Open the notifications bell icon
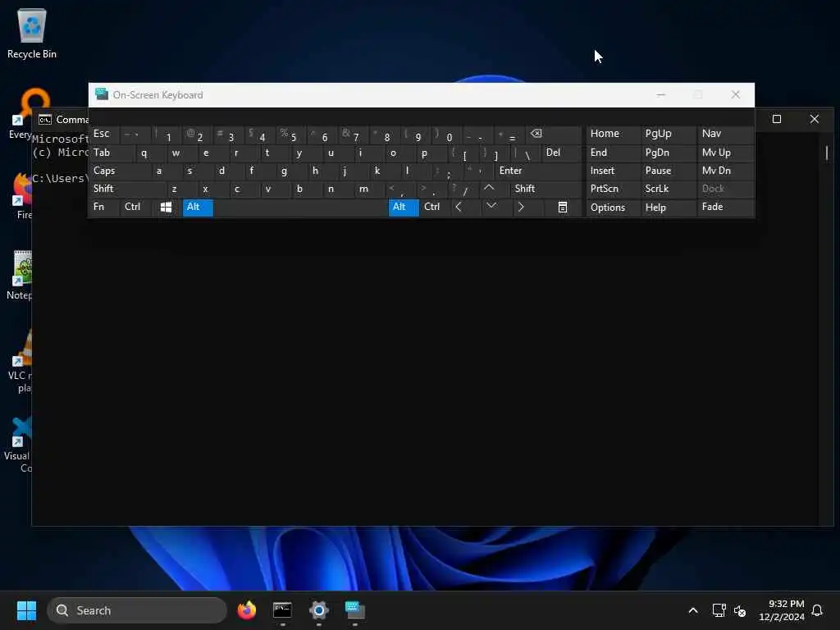The height and width of the screenshot is (630, 840). tap(817, 610)
